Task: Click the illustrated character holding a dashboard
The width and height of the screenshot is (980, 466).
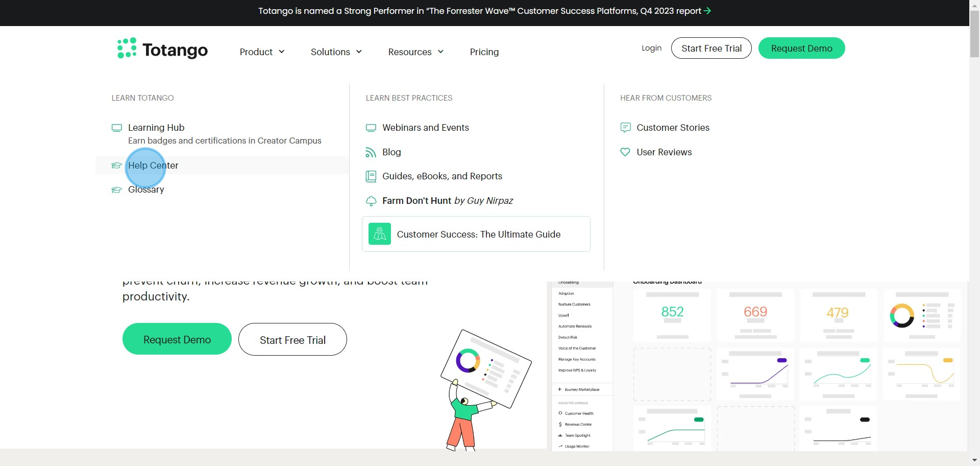Action: tap(485, 390)
